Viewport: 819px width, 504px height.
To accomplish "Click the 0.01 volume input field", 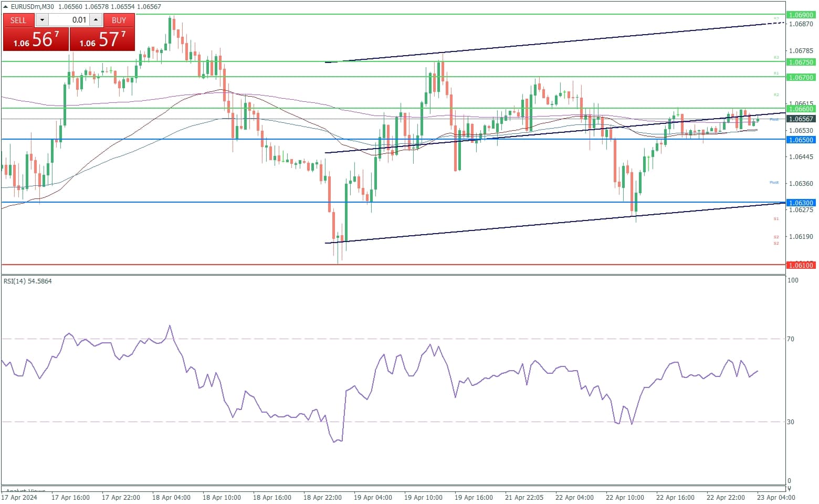I will [x=69, y=20].
